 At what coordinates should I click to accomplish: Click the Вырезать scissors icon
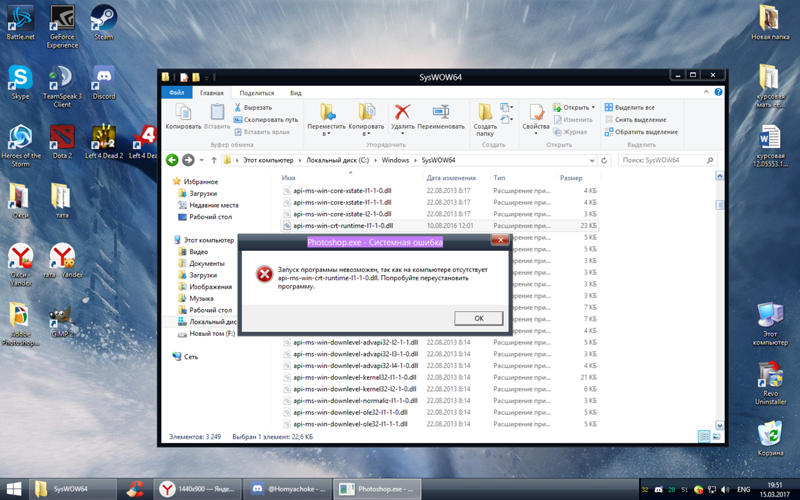tap(238, 107)
